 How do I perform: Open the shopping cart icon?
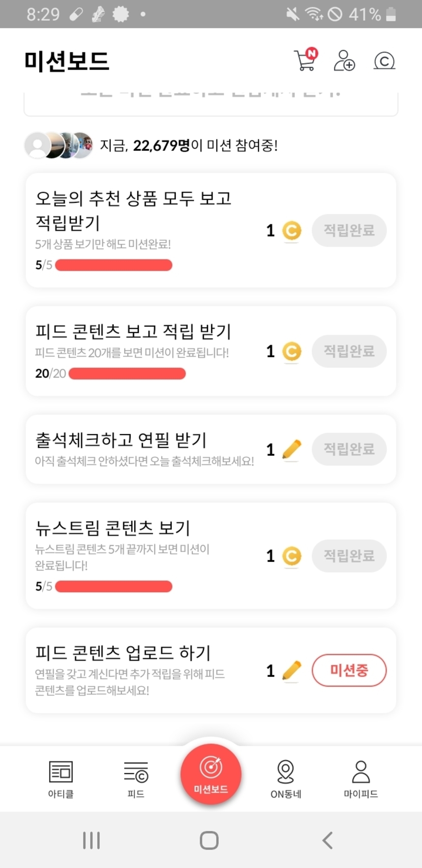(x=305, y=60)
